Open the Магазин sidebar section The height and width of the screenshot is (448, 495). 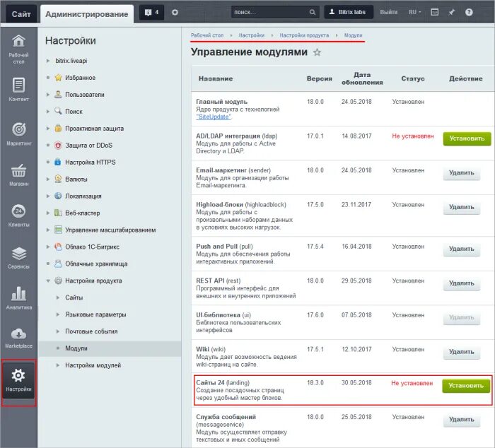click(18, 175)
